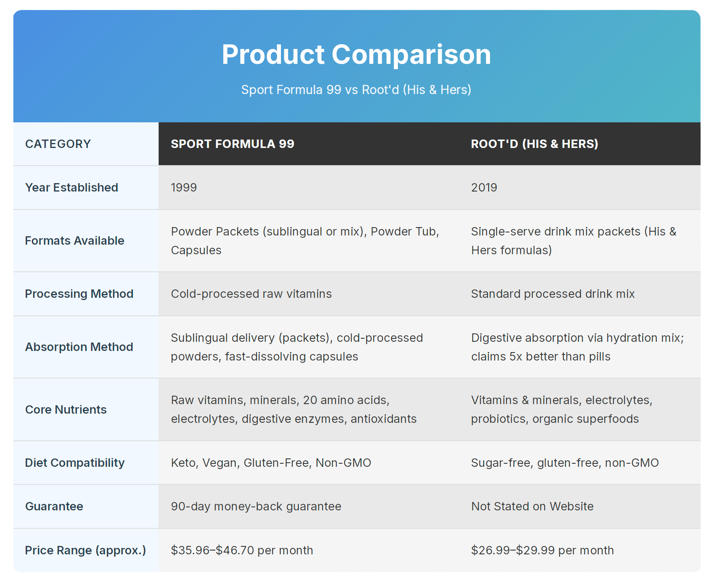Image resolution: width=714 pixels, height=588 pixels.
Task: Click the SPORT FORMULA 99 column header
Action: tap(232, 144)
